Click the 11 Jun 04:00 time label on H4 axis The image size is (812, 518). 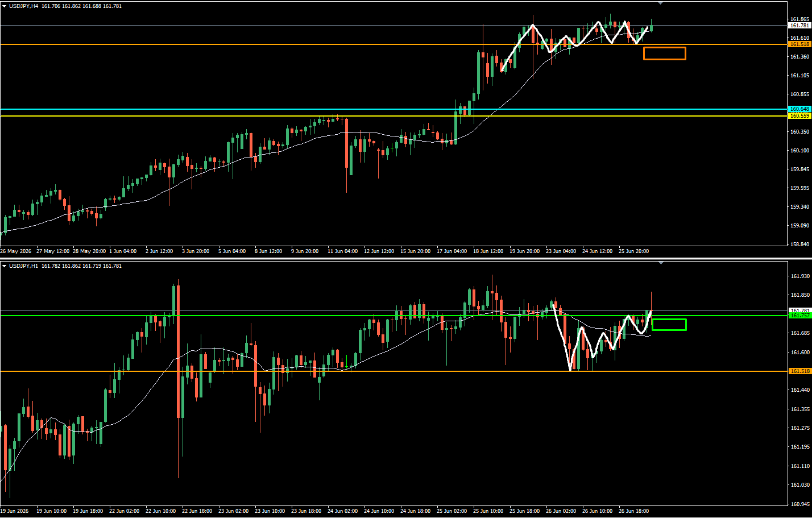click(x=342, y=251)
